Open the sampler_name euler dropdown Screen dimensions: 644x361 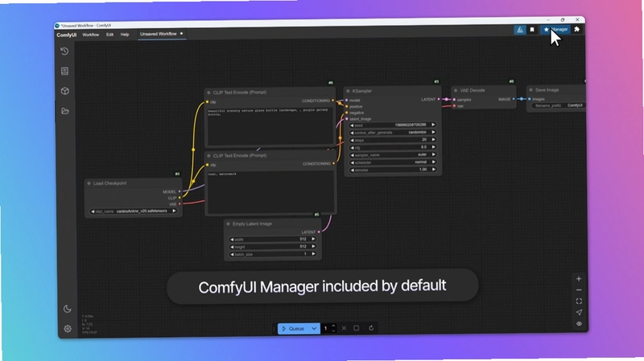[x=393, y=154]
